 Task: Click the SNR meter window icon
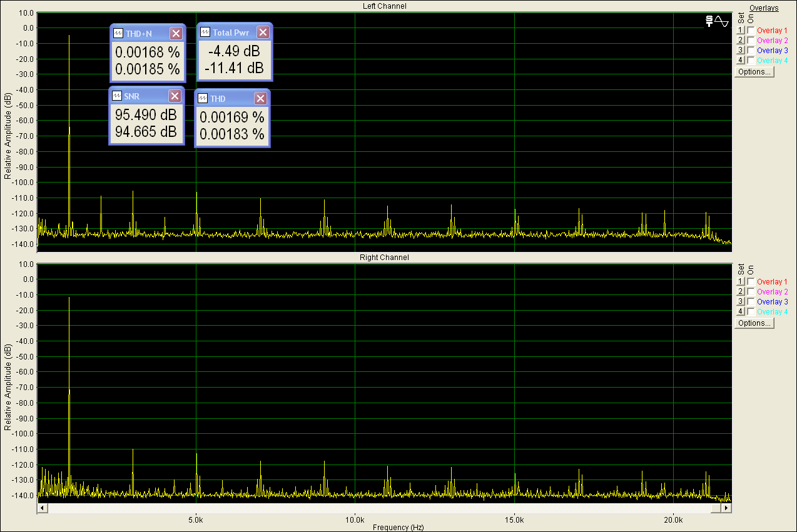(x=117, y=96)
